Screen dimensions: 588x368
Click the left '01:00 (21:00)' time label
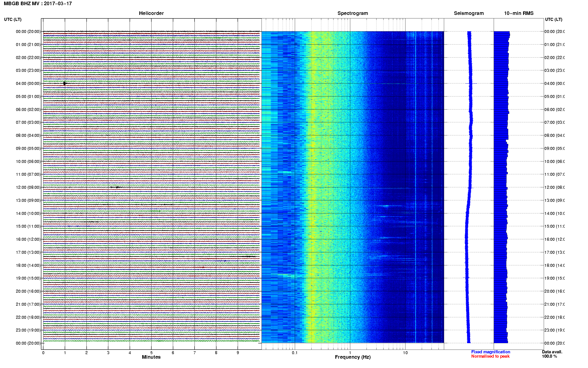[28, 44]
